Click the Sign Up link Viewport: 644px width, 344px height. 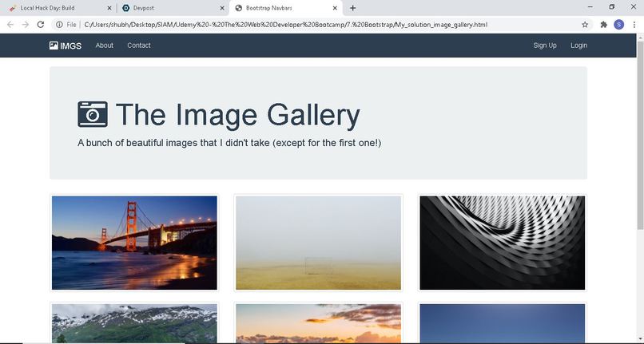pyautogui.click(x=545, y=45)
